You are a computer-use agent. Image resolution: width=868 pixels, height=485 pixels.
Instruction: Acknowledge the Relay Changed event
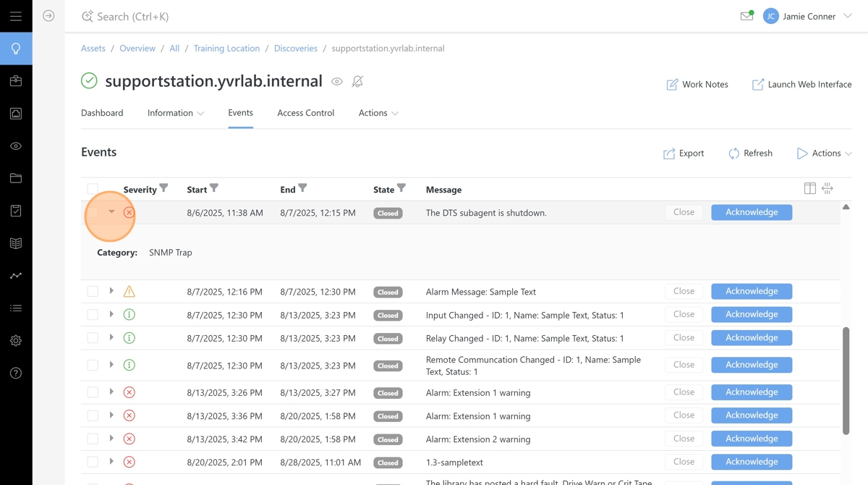click(x=751, y=338)
